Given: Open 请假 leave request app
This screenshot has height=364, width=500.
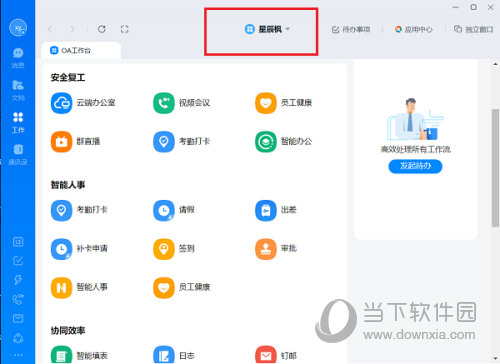Looking at the screenshot, I should [x=174, y=210].
